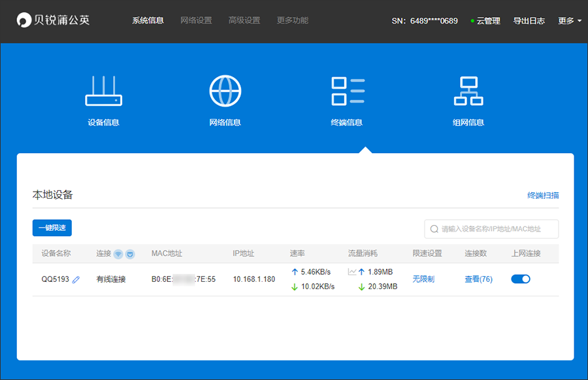Click the 设备名称 column header
Image resolution: width=588 pixels, height=380 pixels.
point(56,254)
